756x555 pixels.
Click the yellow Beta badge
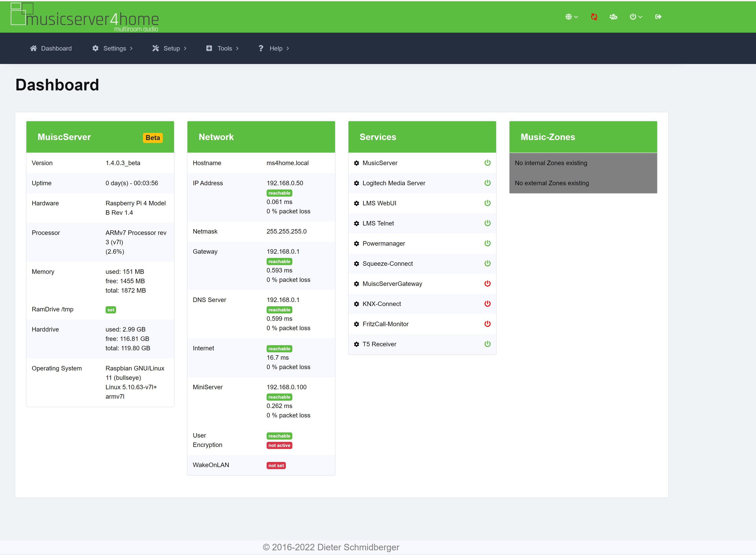[x=153, y=138]
